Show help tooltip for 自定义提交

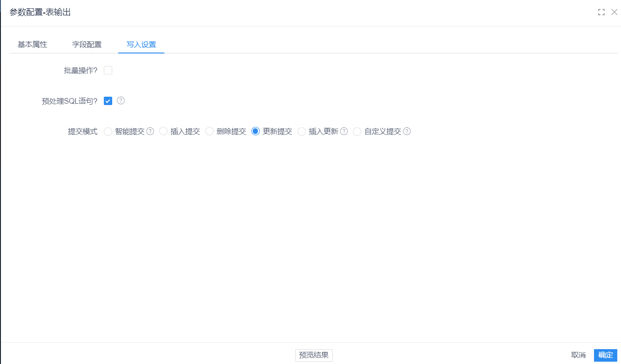pos(407,132)
